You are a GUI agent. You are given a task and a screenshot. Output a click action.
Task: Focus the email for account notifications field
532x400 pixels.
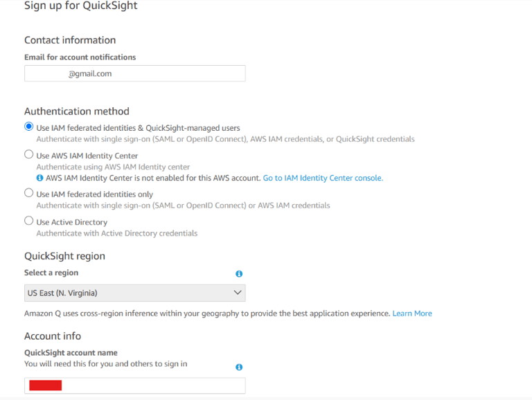point(134,73)
